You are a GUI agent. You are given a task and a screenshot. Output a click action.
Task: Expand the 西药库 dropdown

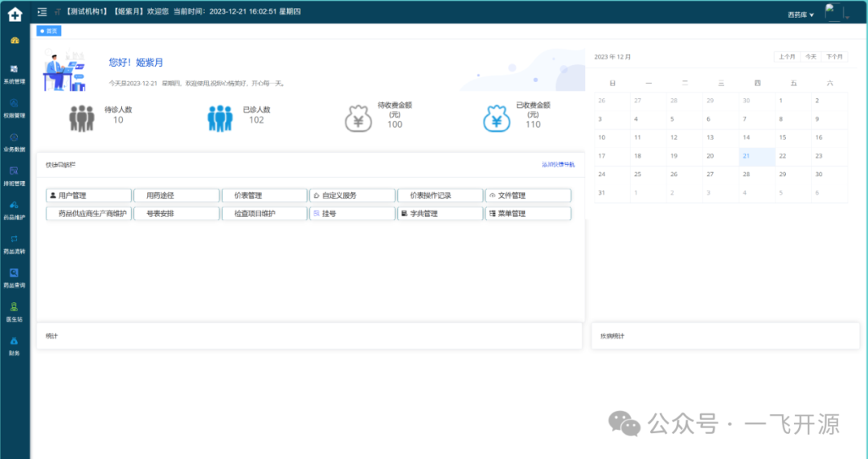pyautogui.click(x=800, y=15)
